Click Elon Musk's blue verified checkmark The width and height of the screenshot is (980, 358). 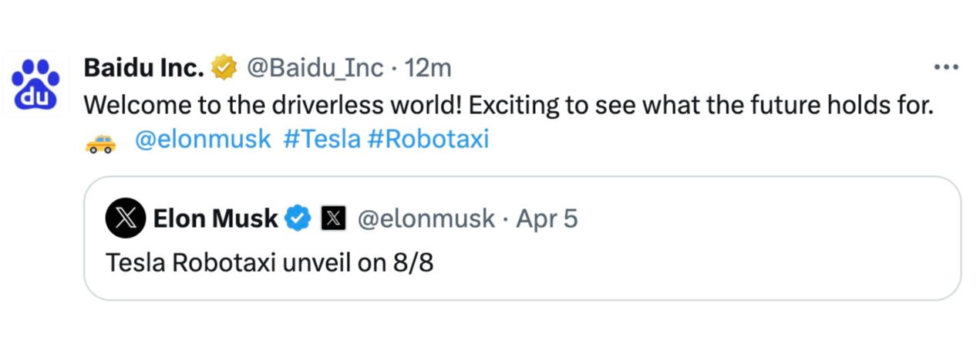click(x=298, y=218)
